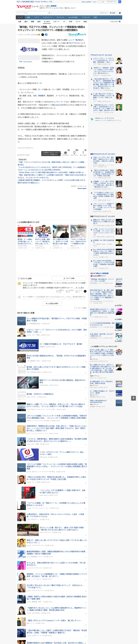This screenshot has width=138, height=644.
Task: Open the みんなの意見 tab
Action: (x=73, y=17)
